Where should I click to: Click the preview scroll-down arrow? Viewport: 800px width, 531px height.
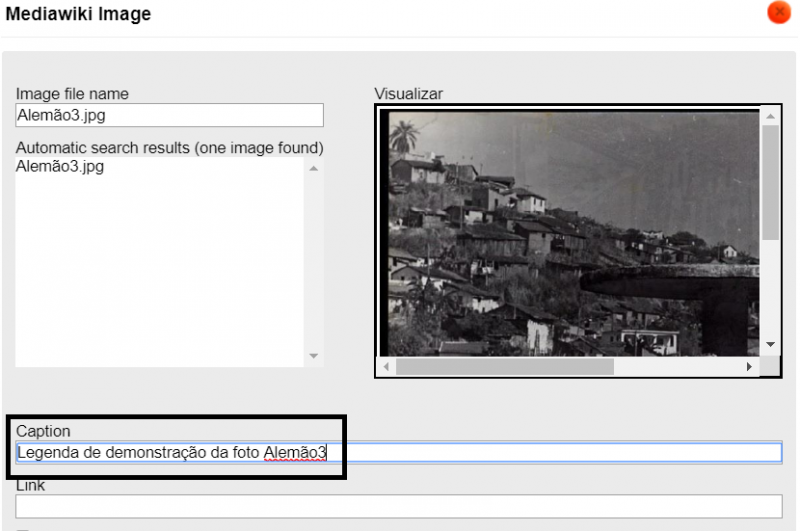[x=770, y=344]
